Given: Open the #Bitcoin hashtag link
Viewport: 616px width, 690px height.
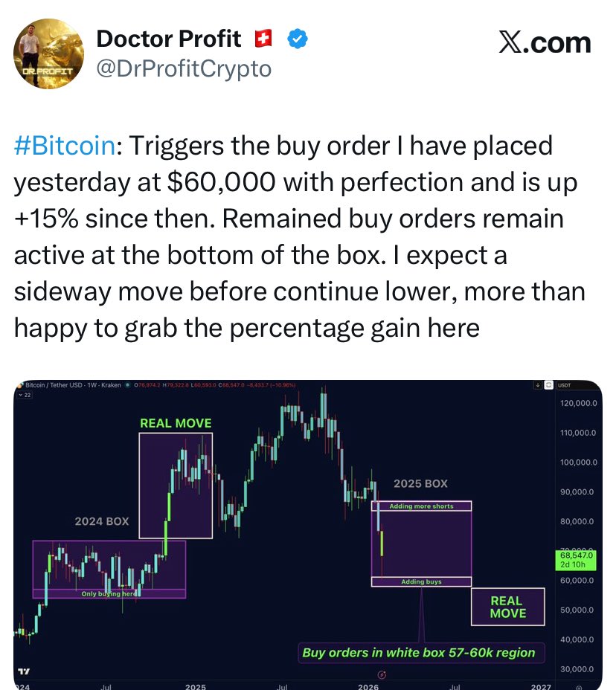Looking at the screenshot, I should click(65, 146).
